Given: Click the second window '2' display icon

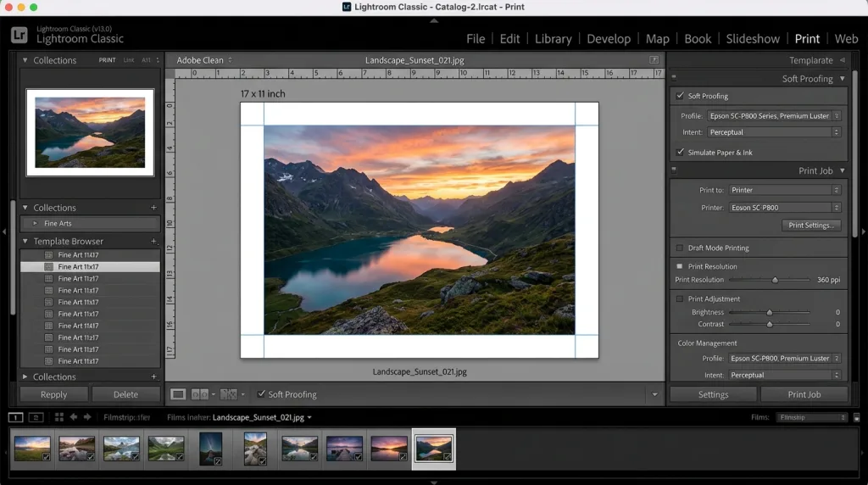Looking at the screenshot, I should (36, 417).
